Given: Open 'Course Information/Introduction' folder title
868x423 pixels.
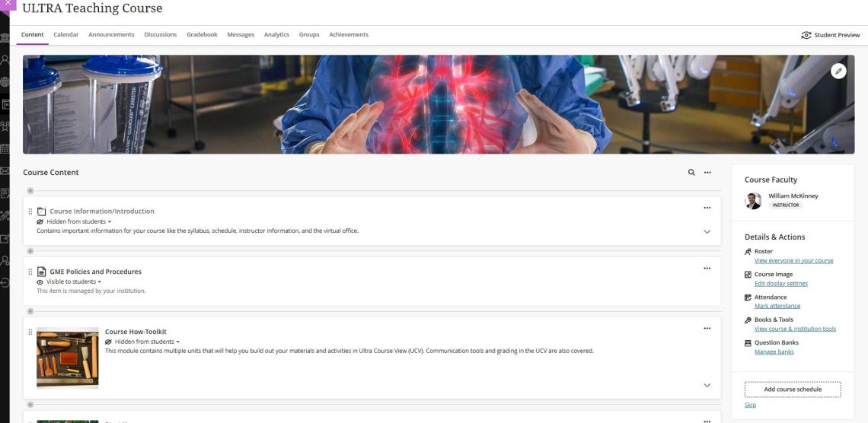Looking at the screenshot, I should [102, 211].
